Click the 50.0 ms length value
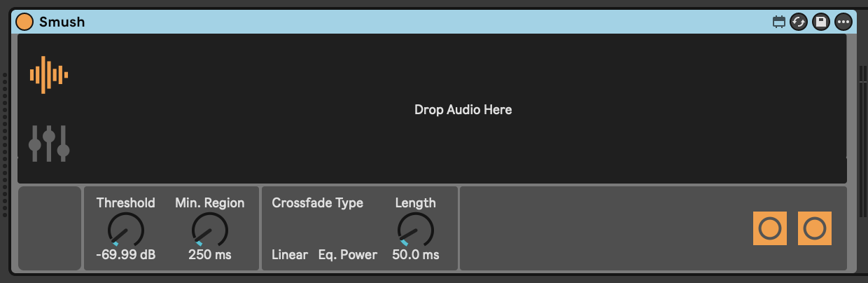 [x=416, y=254]
